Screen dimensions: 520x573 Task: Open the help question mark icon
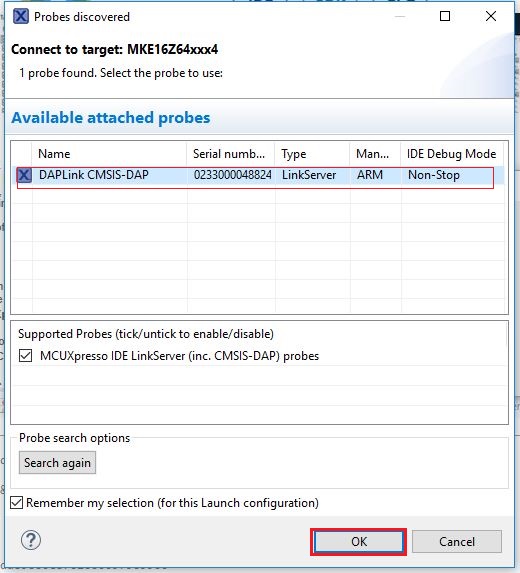pyautogui.click(x=31, y=540)
